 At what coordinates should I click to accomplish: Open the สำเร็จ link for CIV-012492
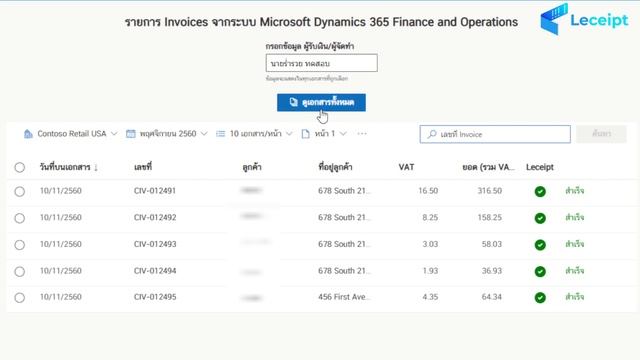[575, 218]
